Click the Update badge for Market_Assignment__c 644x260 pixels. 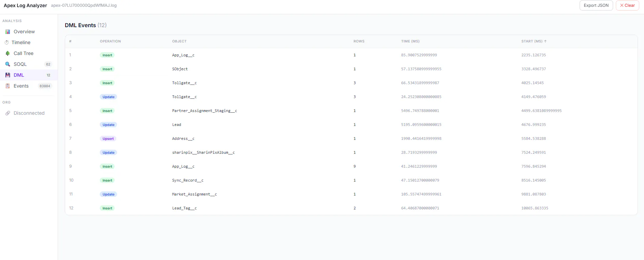tap(109, 194)
